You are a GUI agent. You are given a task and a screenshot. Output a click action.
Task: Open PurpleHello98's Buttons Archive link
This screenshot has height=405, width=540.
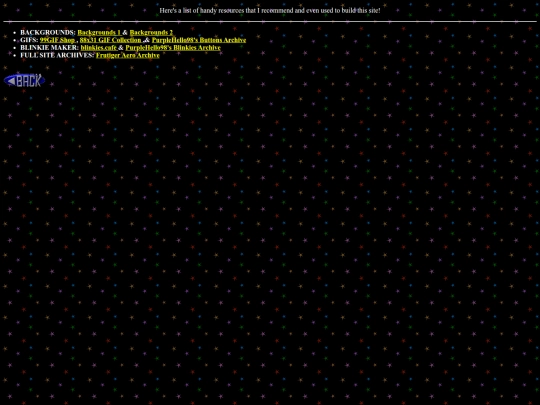[199, 40]
